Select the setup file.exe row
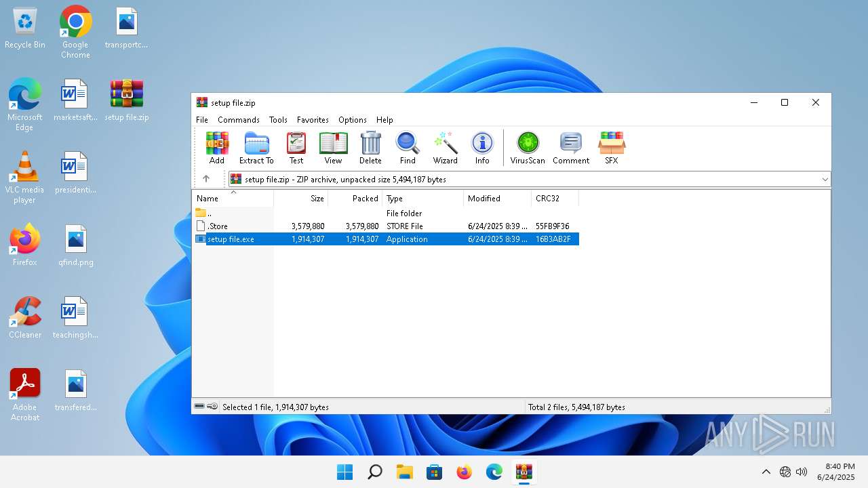This screenshot has width=868, height=488. 386,239
